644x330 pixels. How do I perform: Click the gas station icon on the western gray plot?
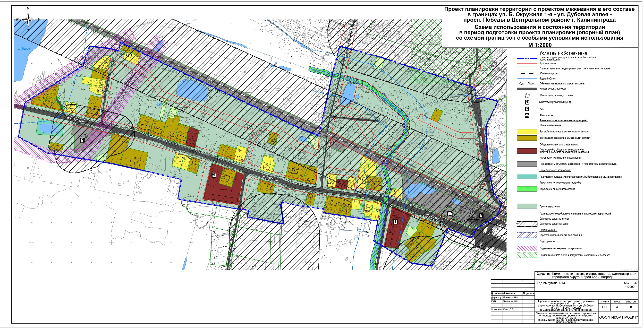coord(82,140)
